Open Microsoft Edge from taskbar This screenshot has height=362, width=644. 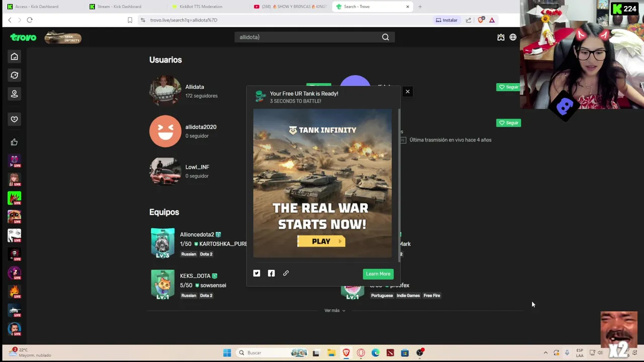375,353
